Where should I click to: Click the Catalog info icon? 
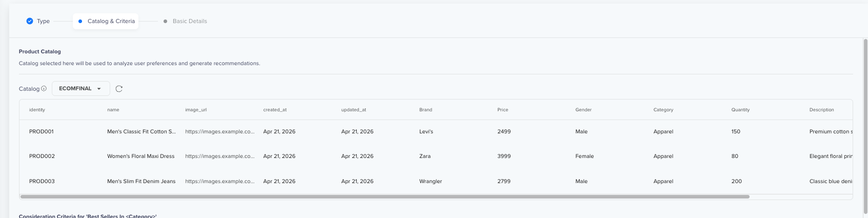(44, 88)
